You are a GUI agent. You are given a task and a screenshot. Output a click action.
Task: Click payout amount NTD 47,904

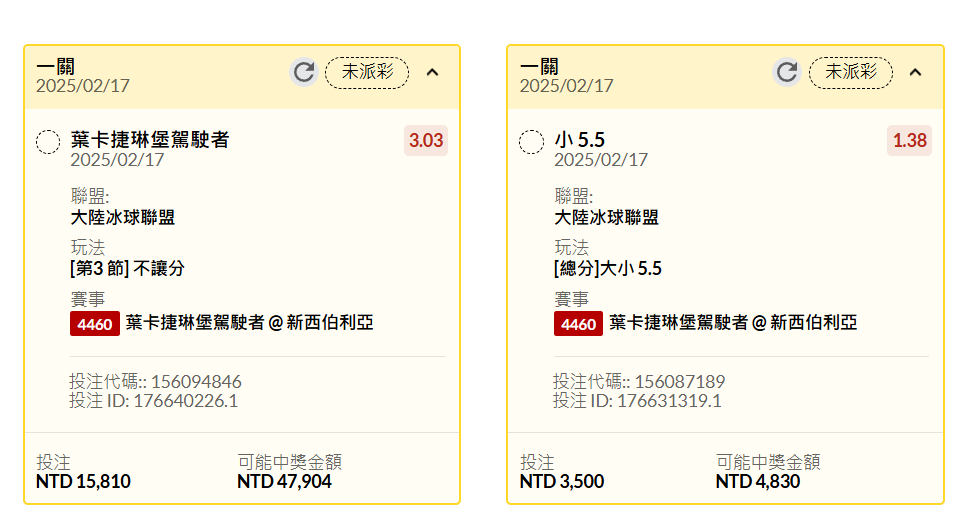click(284, 482)
